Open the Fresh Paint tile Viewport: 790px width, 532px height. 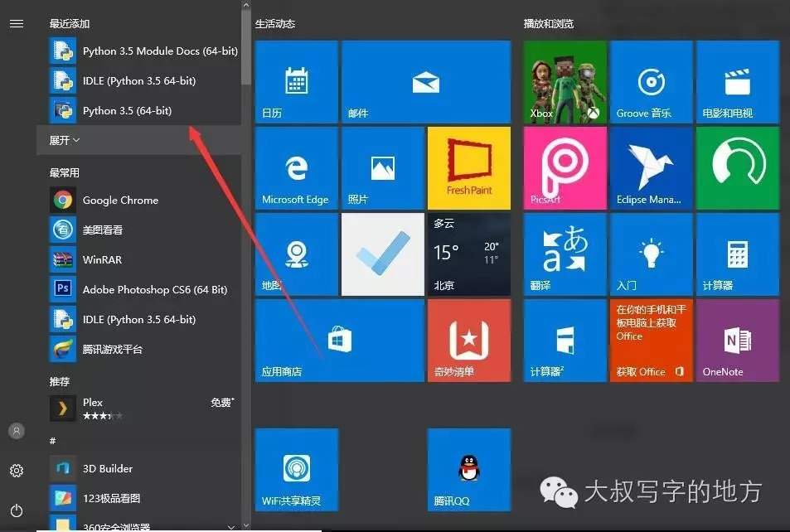pyautogui.click(x=469, y=168)
